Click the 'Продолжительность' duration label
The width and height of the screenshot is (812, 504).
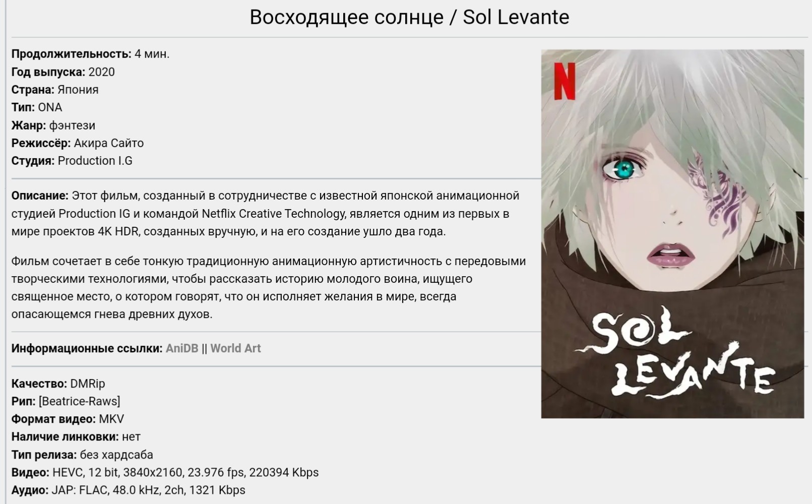(x=71, y=54)
